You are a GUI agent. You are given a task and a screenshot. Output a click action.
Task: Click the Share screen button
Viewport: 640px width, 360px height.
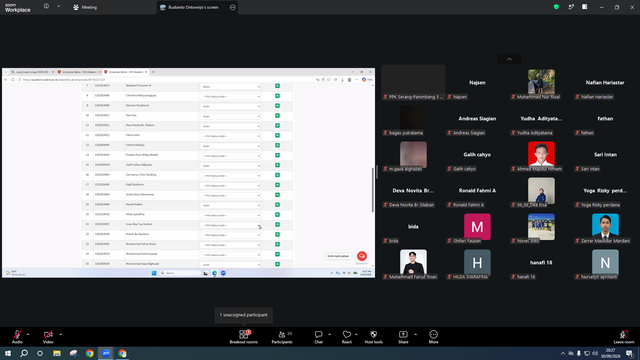coord(403,337)
